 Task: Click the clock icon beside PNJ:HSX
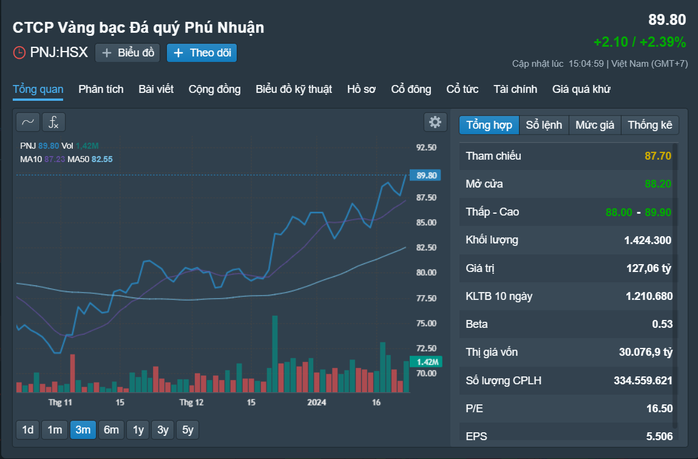coord(19,53)
